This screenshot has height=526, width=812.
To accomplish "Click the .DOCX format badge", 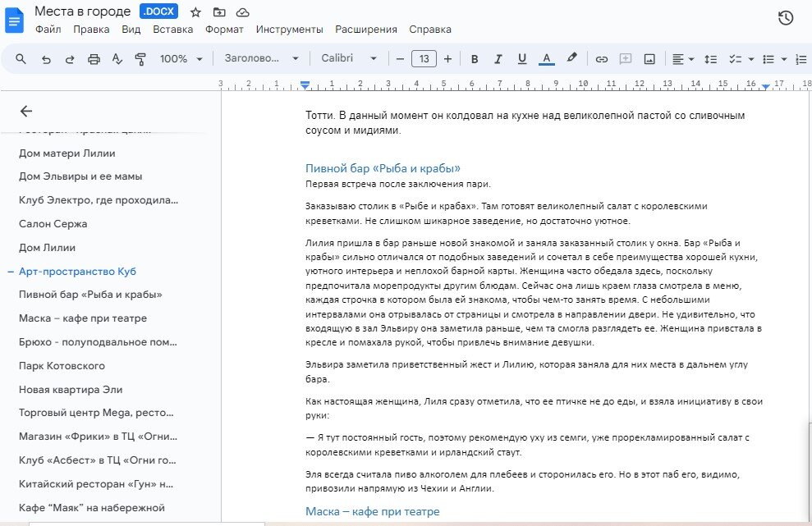I will click(159, 11).
